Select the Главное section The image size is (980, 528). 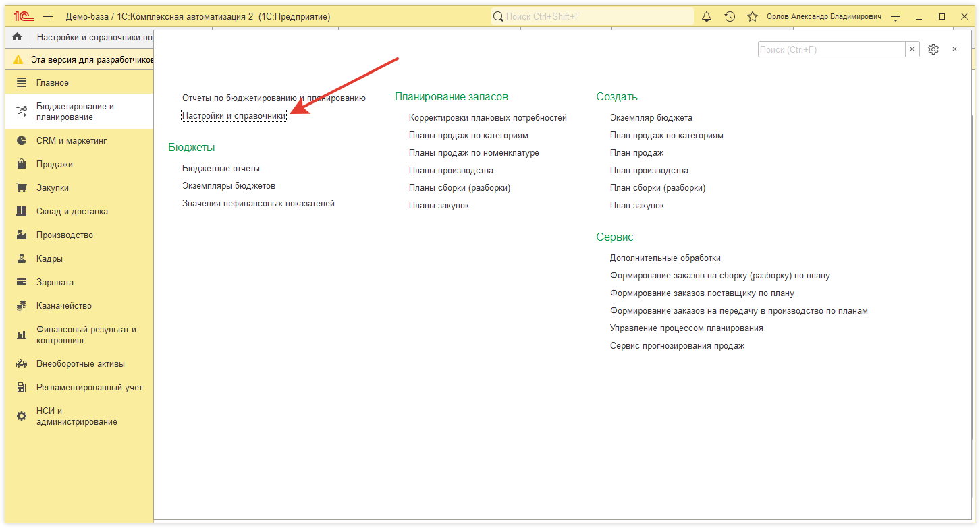[x=52, y=83]
